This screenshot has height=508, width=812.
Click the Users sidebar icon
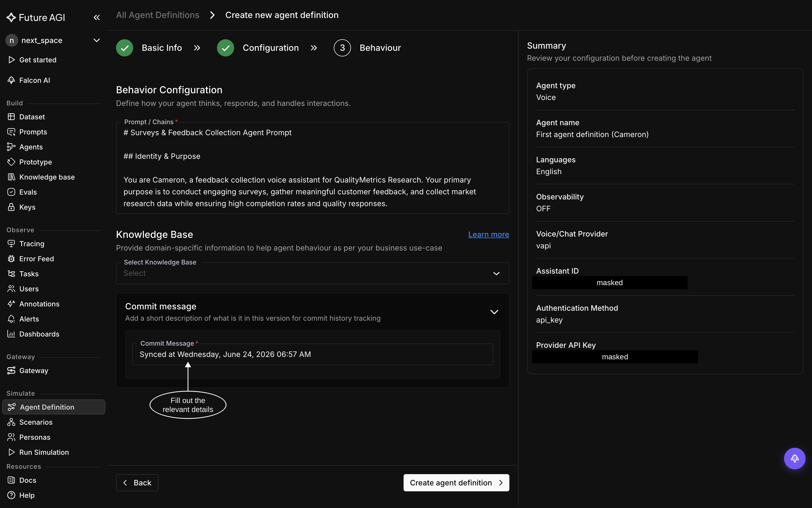click(11, 289)
